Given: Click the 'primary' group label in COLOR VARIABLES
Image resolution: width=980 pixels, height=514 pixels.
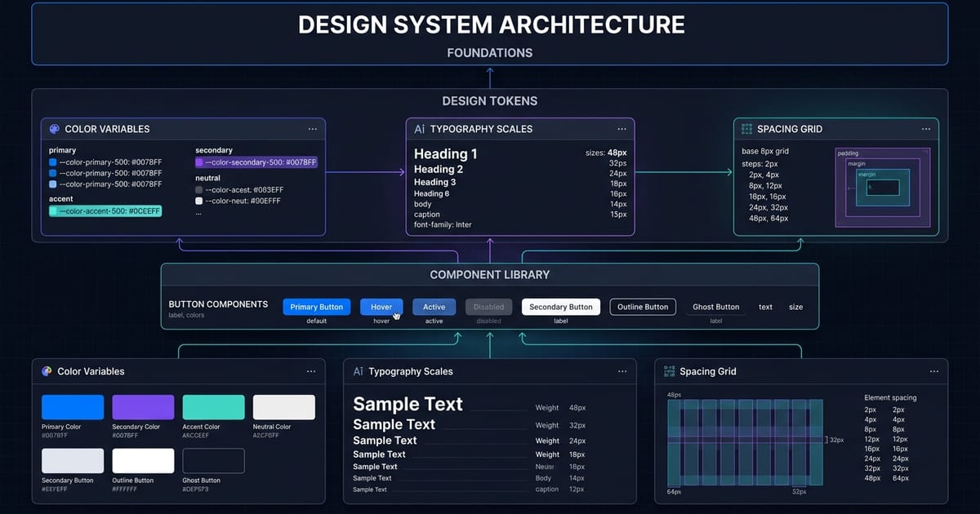Looking at the screenshot, I should [62, 150].
